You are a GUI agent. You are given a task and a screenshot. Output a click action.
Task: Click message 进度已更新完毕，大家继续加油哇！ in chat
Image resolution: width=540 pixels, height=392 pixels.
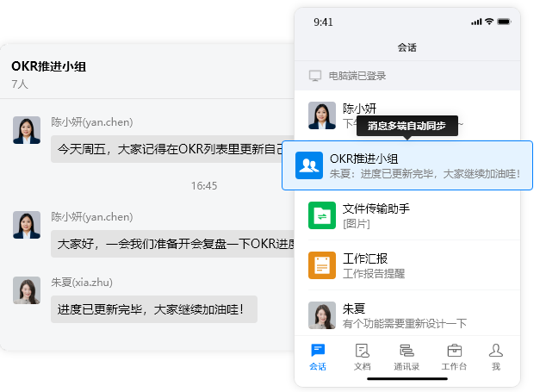click(x=154, y=309)
